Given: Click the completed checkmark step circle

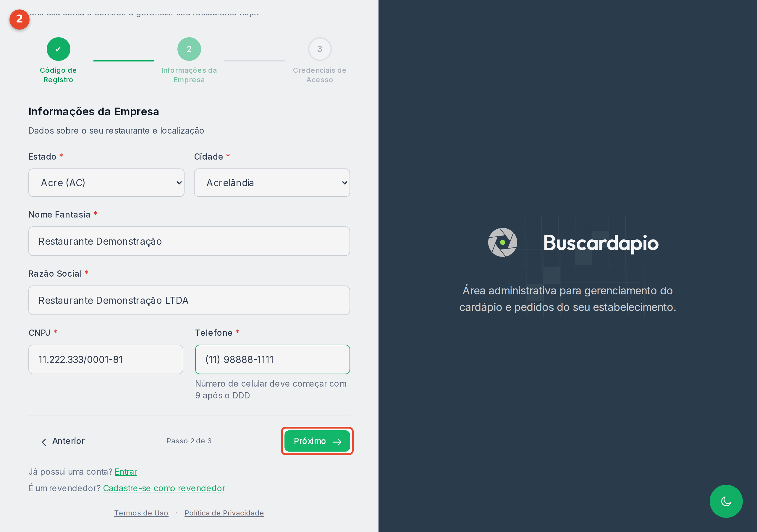Looking at the screenshot, I should click(58, 49).
